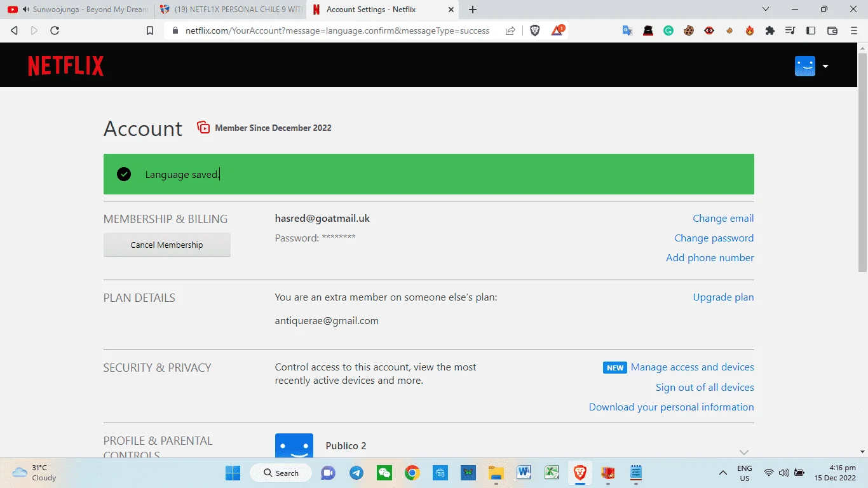868x488 pixels.
Task: Click the Upgrade plan link
Action: [723, 297]
